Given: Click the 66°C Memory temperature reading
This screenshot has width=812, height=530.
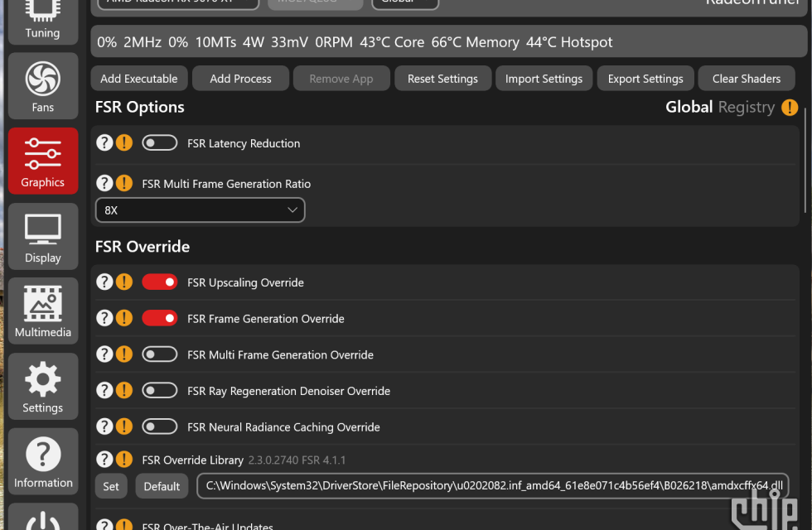Looking at the screenshot, I should click(x=475, y=42).
